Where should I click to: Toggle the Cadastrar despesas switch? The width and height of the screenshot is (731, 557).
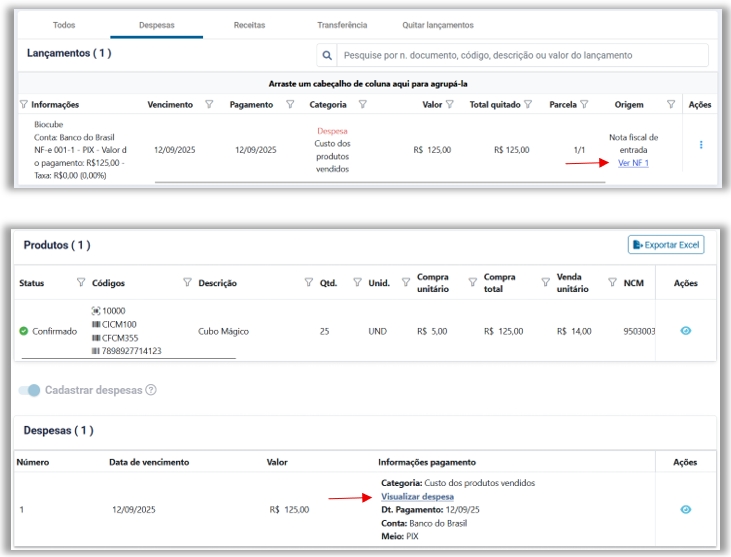click(x=30, y=390)
